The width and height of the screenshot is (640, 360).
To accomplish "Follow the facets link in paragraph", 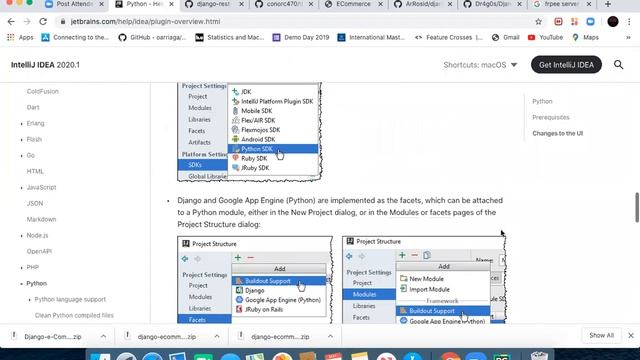I will 440,213.
